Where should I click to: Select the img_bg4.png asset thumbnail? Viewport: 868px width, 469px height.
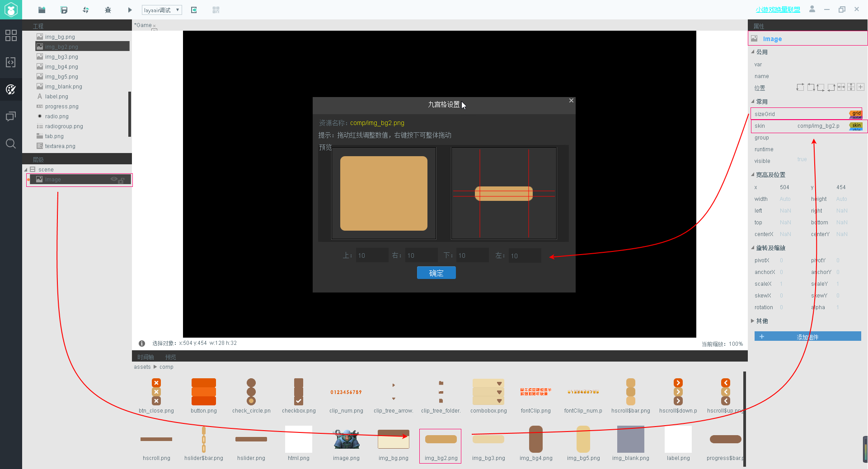coord(536,444)
